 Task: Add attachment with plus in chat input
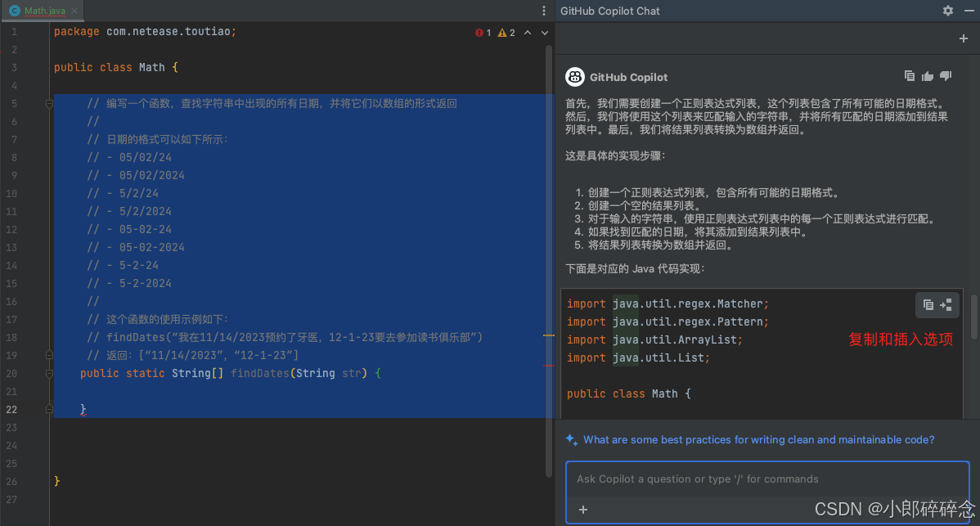(x=583, y=510)
